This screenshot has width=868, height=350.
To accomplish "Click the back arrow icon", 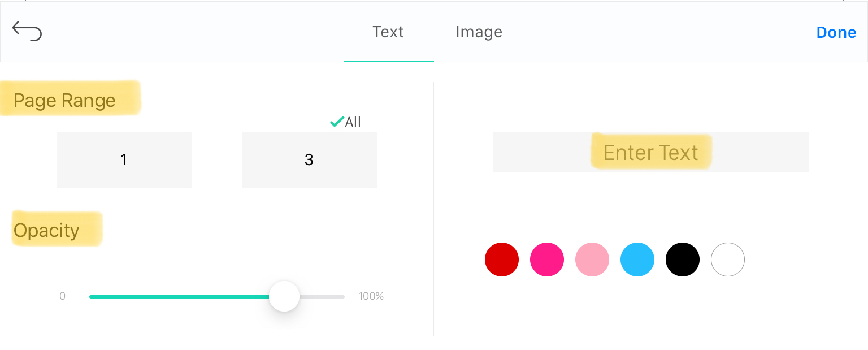I will click(x=27, y=32).
